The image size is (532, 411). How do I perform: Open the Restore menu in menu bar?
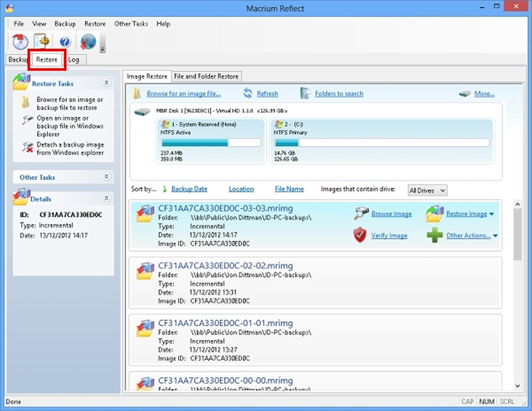95,24
